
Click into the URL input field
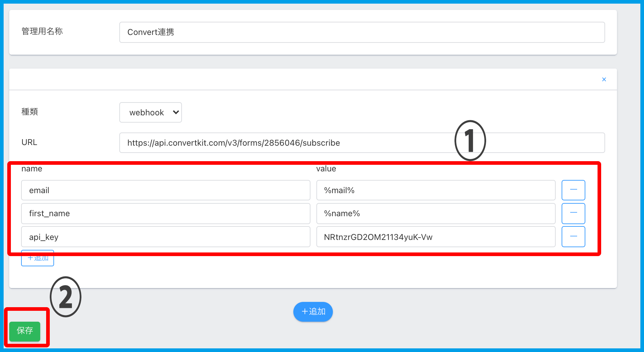362,143
